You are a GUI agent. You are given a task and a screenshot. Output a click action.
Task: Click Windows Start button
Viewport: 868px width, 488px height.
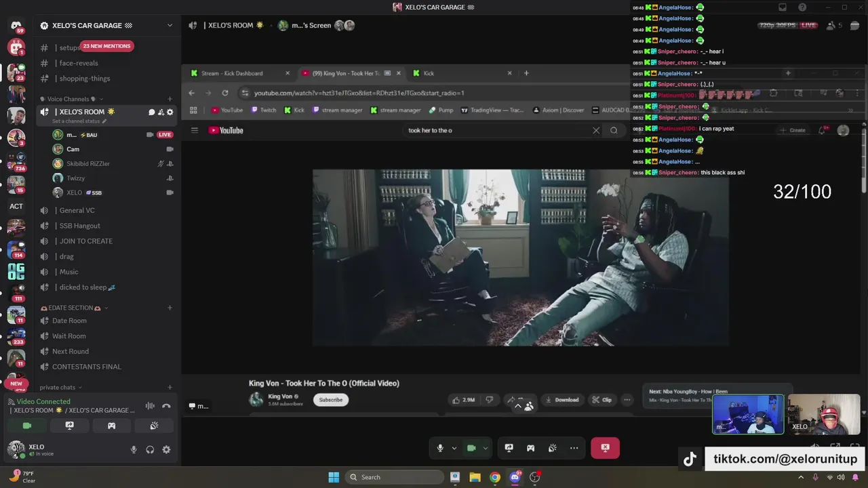point(334,477)
